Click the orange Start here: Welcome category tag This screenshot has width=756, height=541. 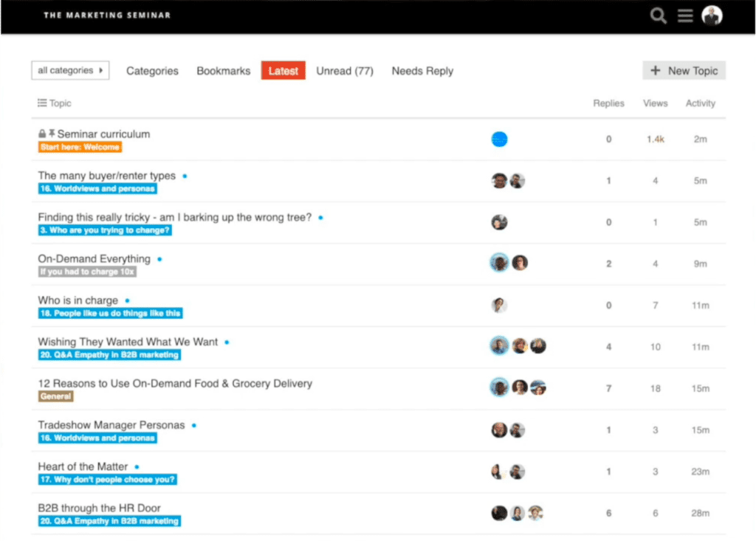80,147
